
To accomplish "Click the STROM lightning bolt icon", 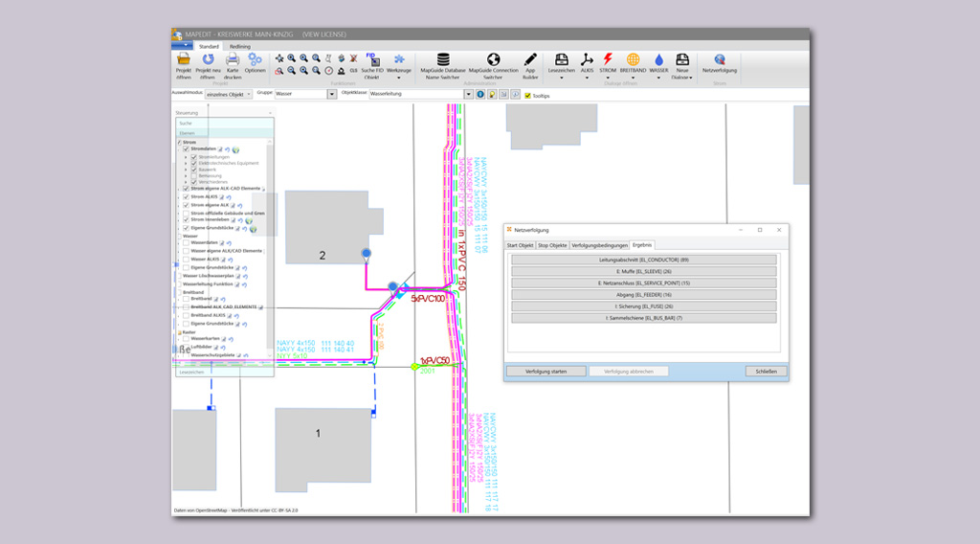I will [x=608, y=60].
